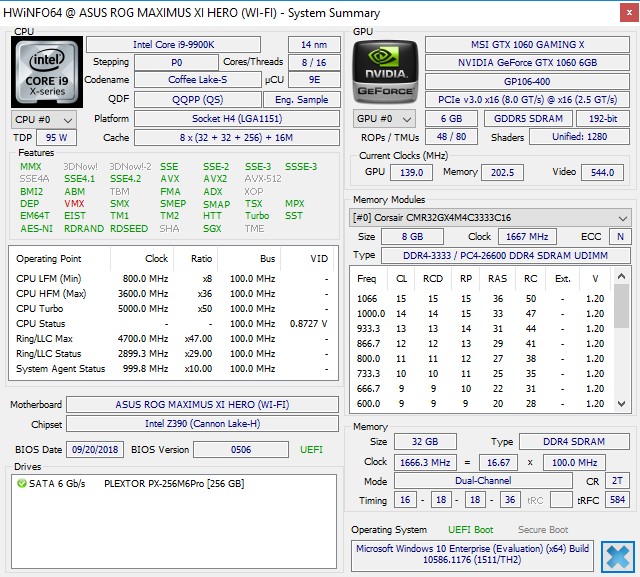Screen dimensions: 640x577
Task: Click the memory timing table scroll up arrow
Action: tap(621, 276)
